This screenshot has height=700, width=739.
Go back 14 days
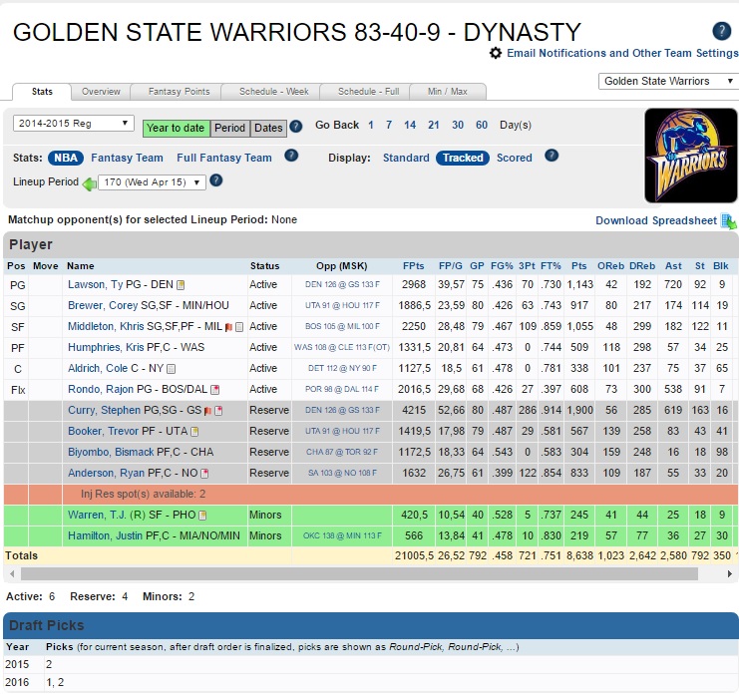pos(410,125)
